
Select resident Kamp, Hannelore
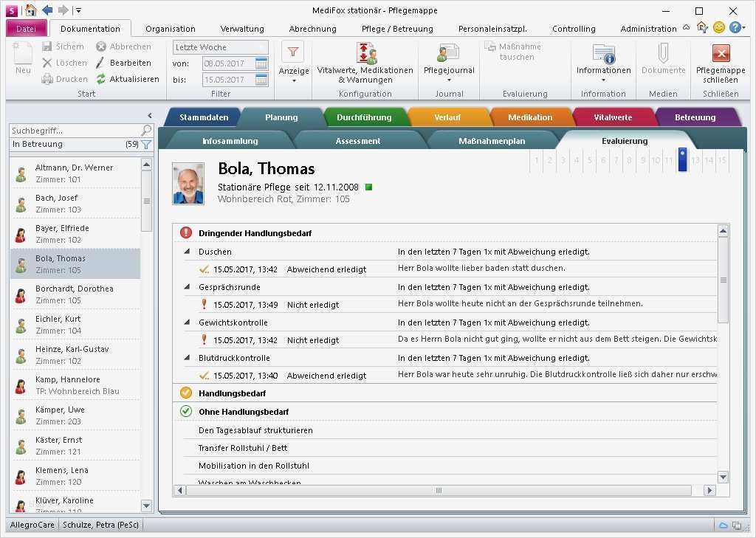click(x=75, y=385)
